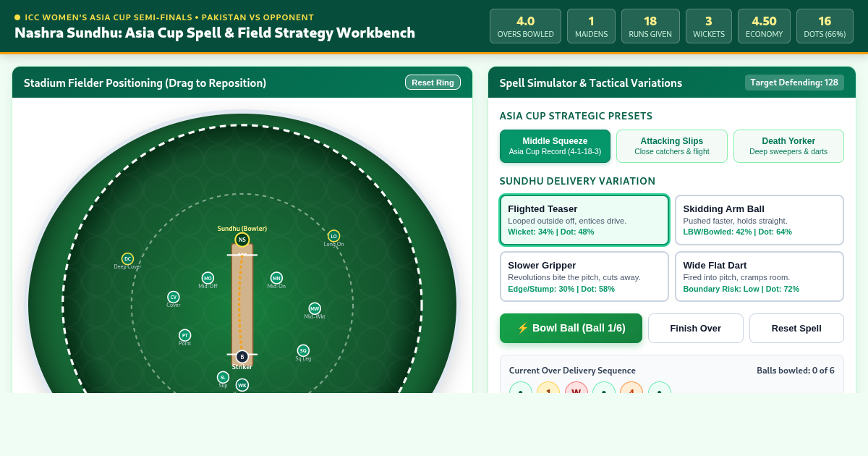Choose the Attacking Slips preset
The image size is (868, 456).
coord(672,146)
